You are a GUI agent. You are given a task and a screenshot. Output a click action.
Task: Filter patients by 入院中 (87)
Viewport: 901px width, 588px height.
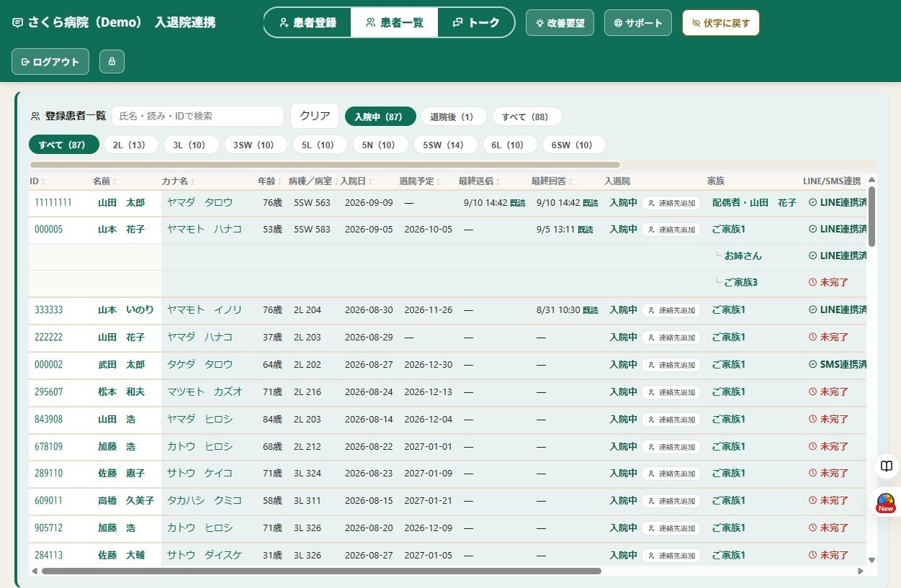tap(380, 117)
